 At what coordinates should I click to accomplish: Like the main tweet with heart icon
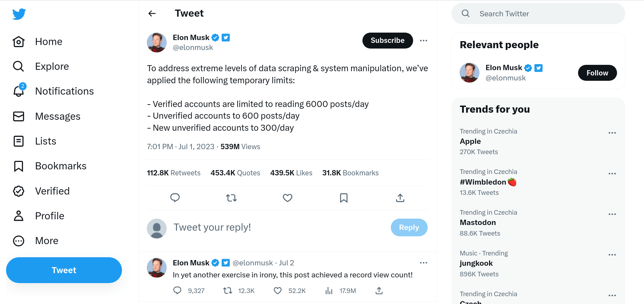pos(288,198)
